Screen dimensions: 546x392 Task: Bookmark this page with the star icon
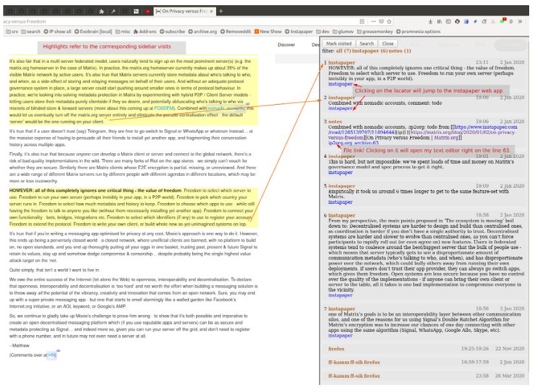(389, 21)
